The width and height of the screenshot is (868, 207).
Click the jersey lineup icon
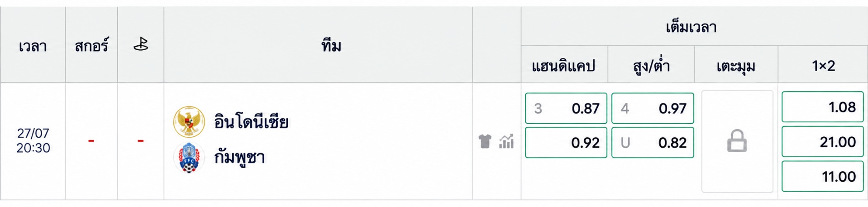click(485, 141)
